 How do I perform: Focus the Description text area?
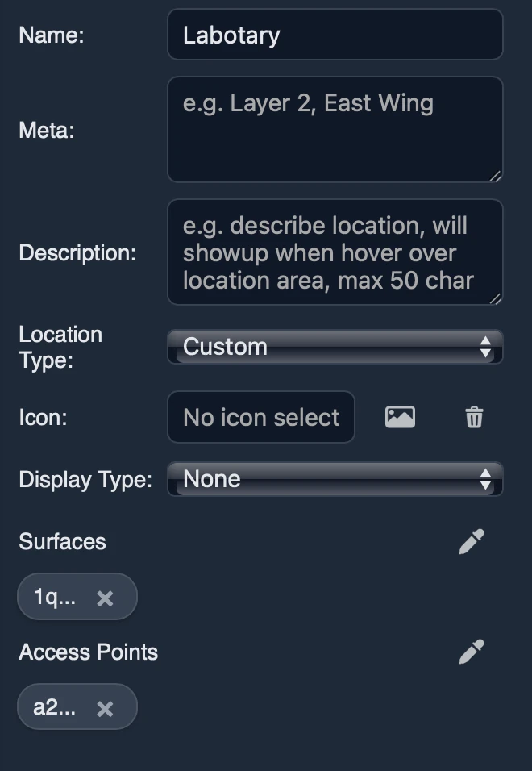pos(335,252)
